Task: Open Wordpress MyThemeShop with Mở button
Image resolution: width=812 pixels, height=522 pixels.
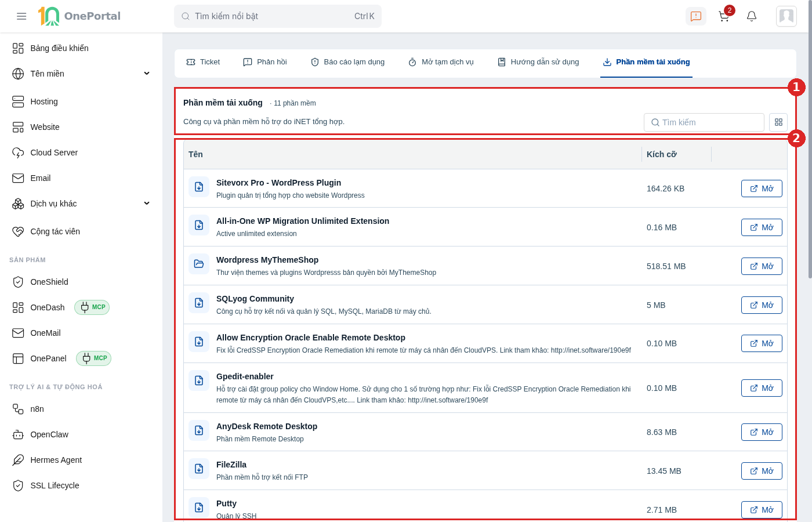Action: 762,266
